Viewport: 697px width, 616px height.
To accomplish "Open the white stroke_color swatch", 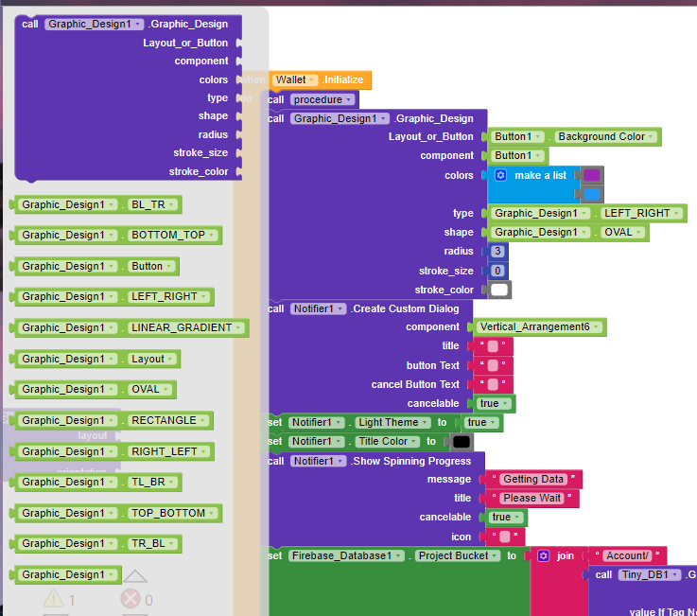I will click(x=500, y=290).
